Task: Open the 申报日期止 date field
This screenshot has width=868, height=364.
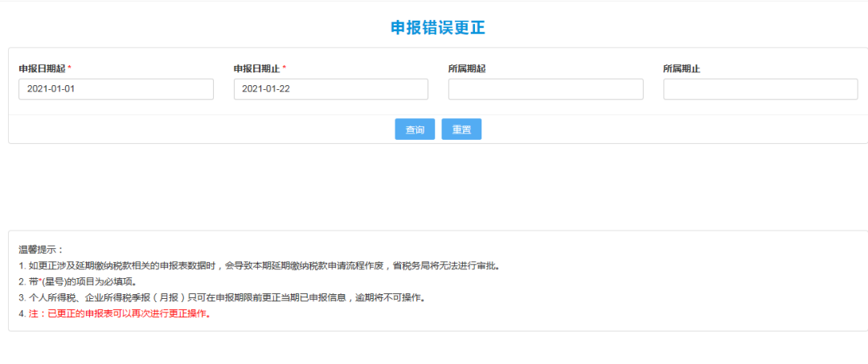Action: (331, 89)
